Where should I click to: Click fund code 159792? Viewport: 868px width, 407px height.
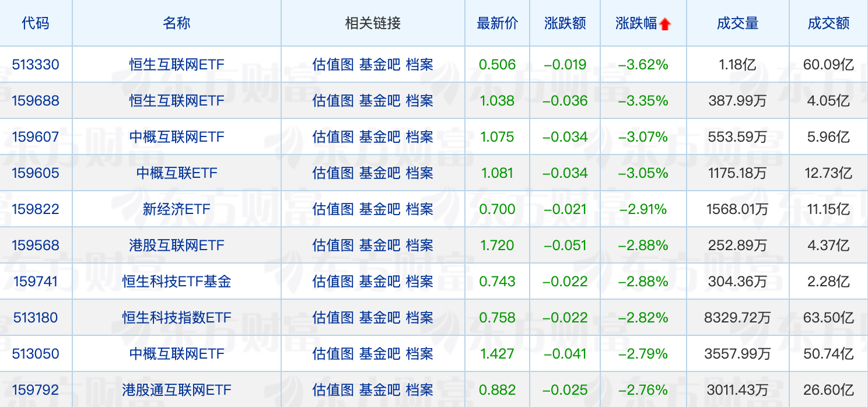[36, 390]
